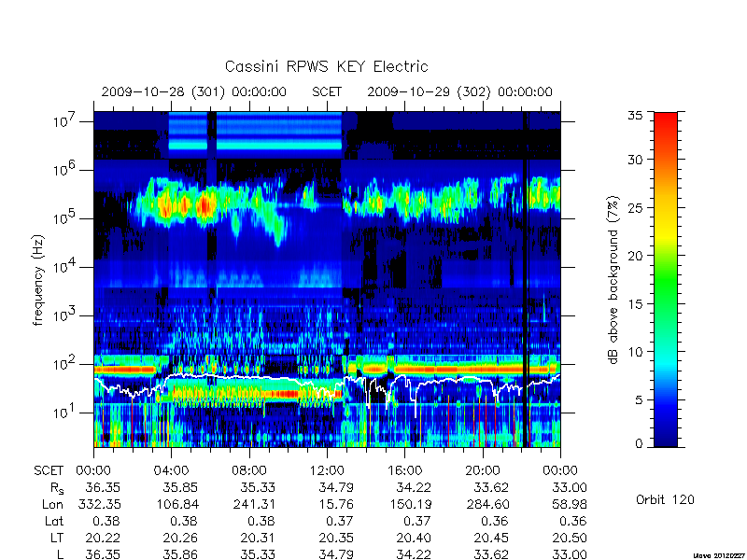Screen dimensions: 747x560
Task: Click the "frequency (Hz)" axis label
Action: [38, 280]
